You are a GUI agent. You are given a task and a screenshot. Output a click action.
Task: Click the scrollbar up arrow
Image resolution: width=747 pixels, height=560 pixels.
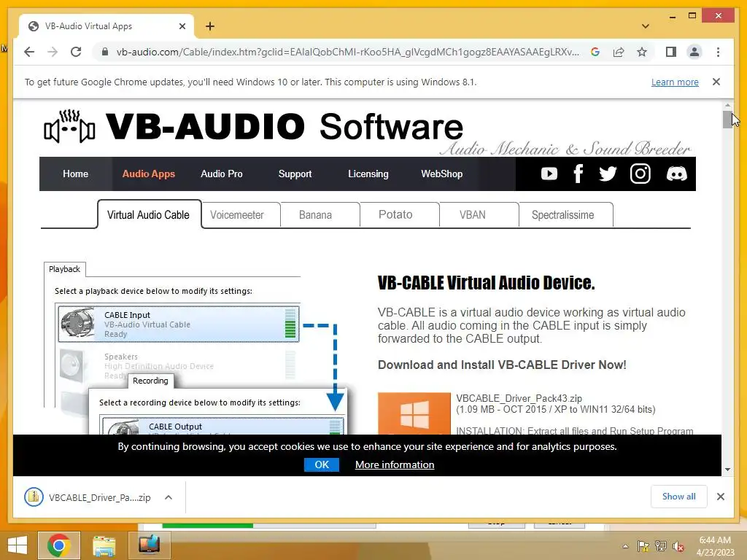click(727, 105)
